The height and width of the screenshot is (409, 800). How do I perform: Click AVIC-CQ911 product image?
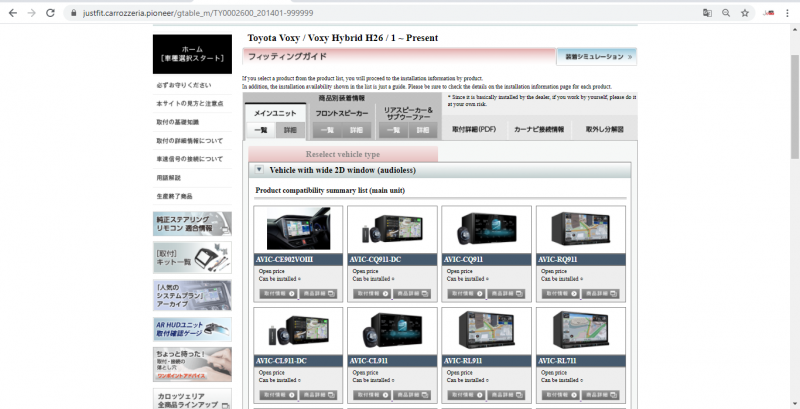pyautogui.click(x=486, y=229)
